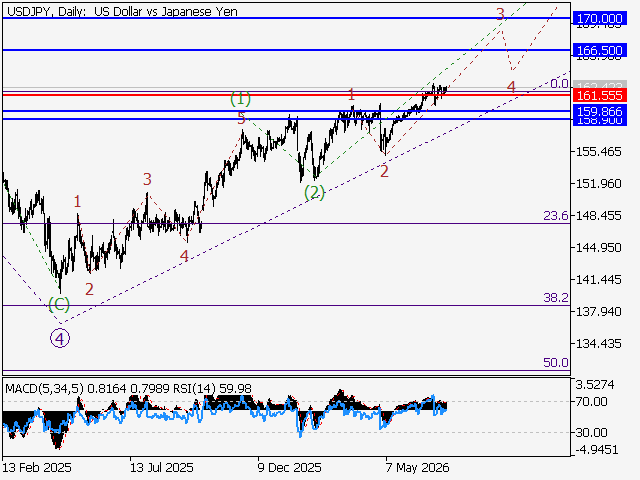Select the green (C) wave label
The width and height of the screenshot is (640, 480).
(x=59, y=304)
